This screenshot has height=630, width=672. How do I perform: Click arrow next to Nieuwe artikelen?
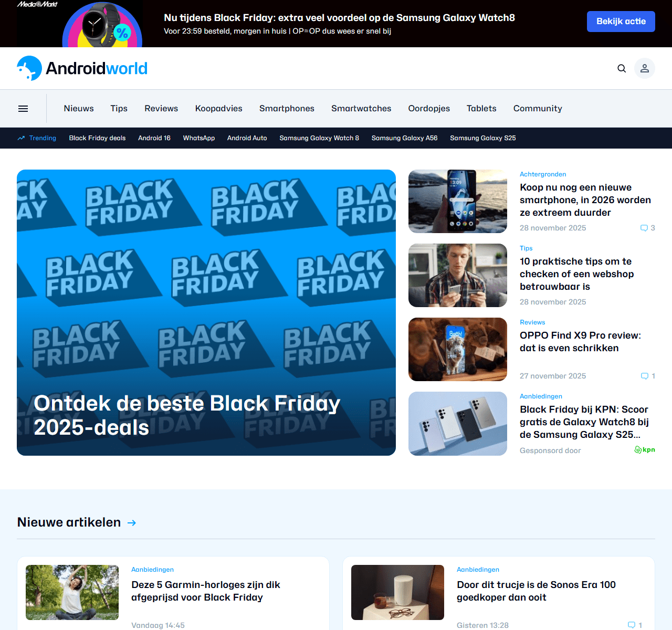point(132,523)
